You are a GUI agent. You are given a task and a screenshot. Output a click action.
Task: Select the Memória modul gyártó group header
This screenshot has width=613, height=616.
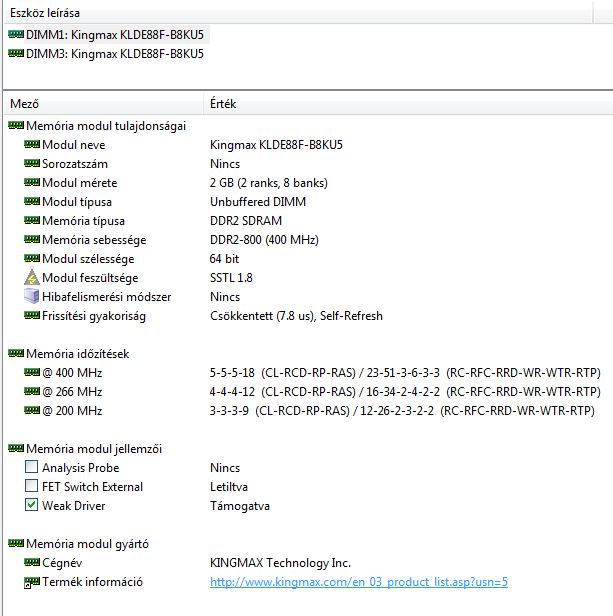click(x=87, y=544)
